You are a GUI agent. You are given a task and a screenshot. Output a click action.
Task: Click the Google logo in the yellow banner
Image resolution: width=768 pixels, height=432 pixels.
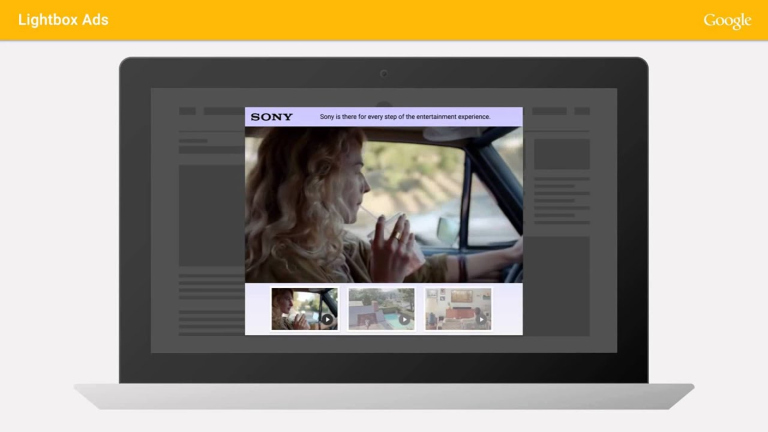[x=727, y=20]
